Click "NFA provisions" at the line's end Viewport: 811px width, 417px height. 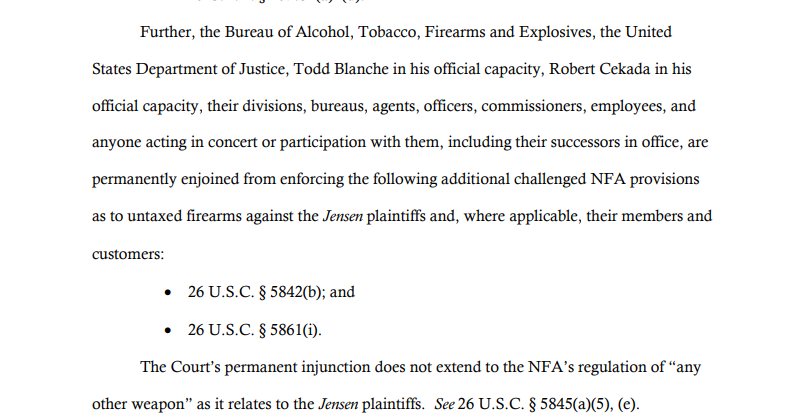tap(645, 180)
